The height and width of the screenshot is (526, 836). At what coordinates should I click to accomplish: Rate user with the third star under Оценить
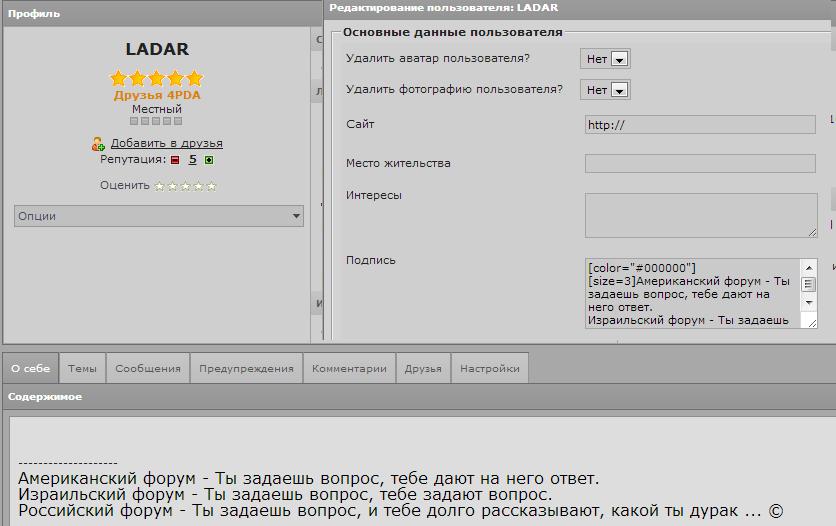pos(185,186)
